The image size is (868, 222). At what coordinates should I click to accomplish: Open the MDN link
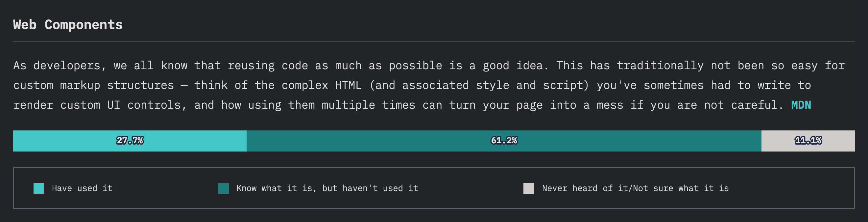(801, 105)
